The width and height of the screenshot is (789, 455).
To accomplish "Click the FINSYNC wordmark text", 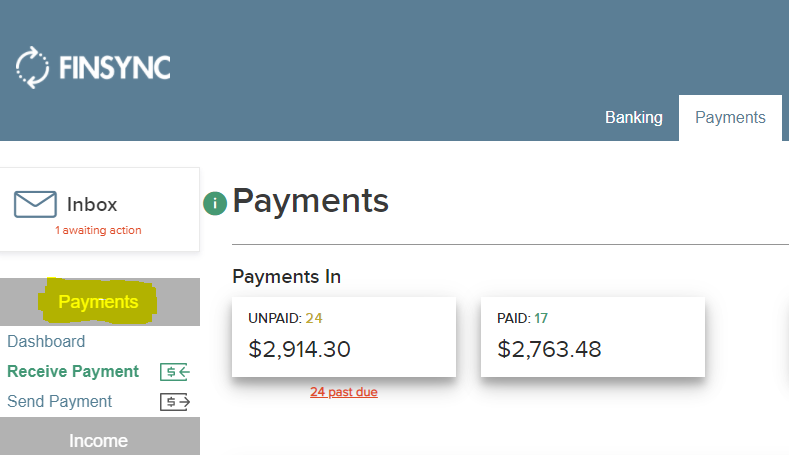I will point(115,67).
